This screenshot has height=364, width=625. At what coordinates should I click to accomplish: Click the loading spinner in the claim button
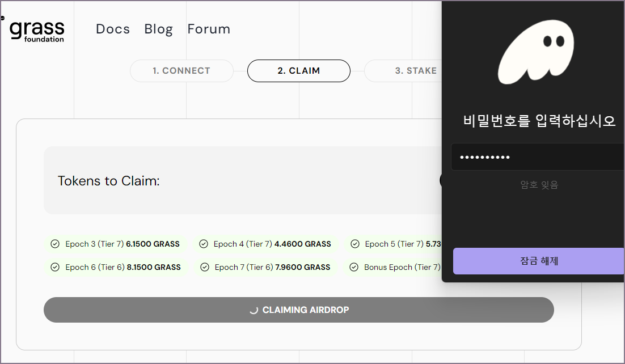coord(254,310)
